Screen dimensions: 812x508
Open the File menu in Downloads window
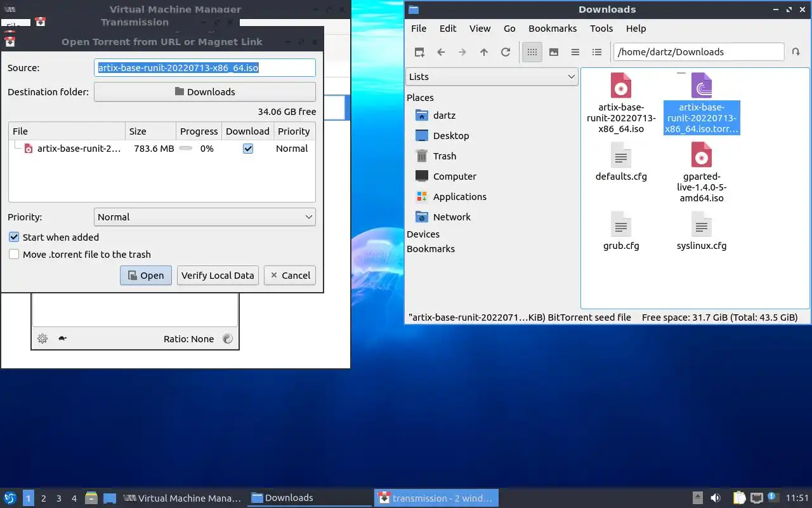click(x=419, y=28)
